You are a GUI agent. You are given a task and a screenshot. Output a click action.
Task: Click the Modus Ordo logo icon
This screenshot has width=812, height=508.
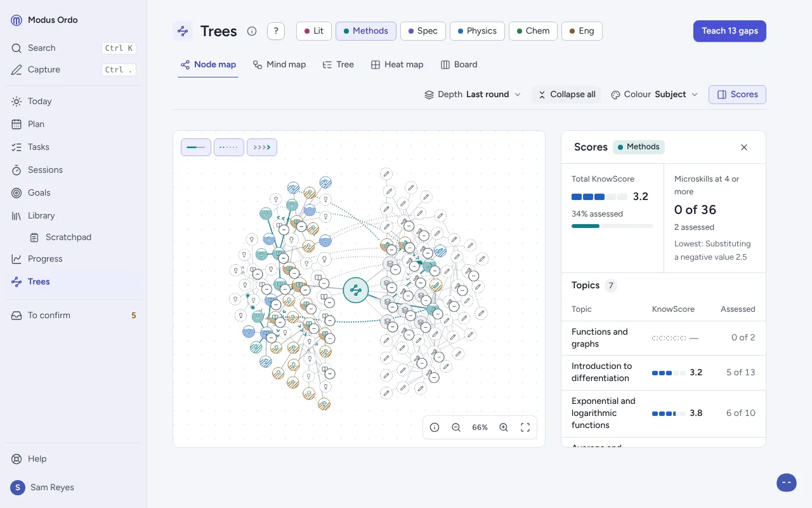(16, 20)
